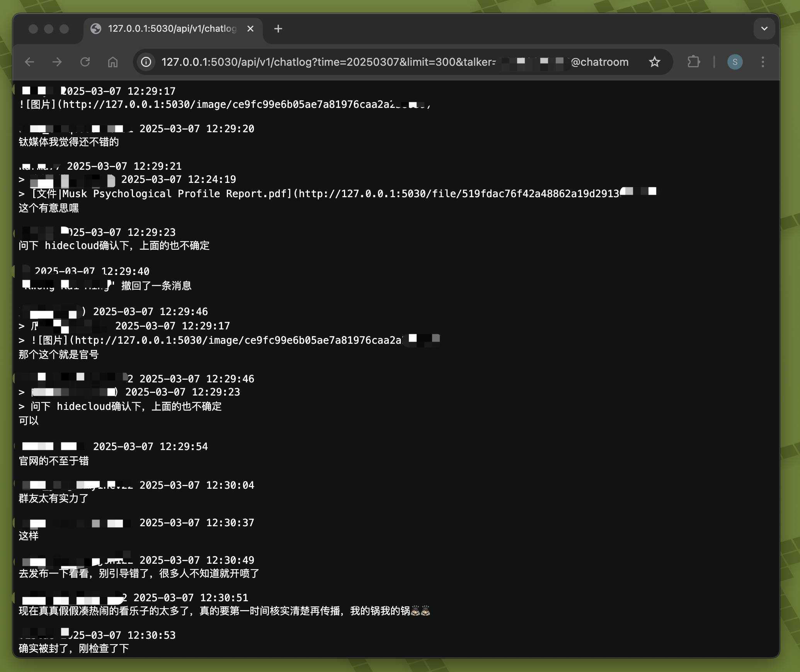Click the message 群友太有实力了

[x=54, y=498]
